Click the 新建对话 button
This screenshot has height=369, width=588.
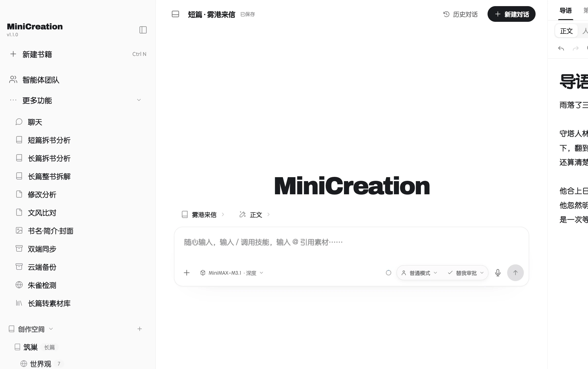[x=511, y=14]
